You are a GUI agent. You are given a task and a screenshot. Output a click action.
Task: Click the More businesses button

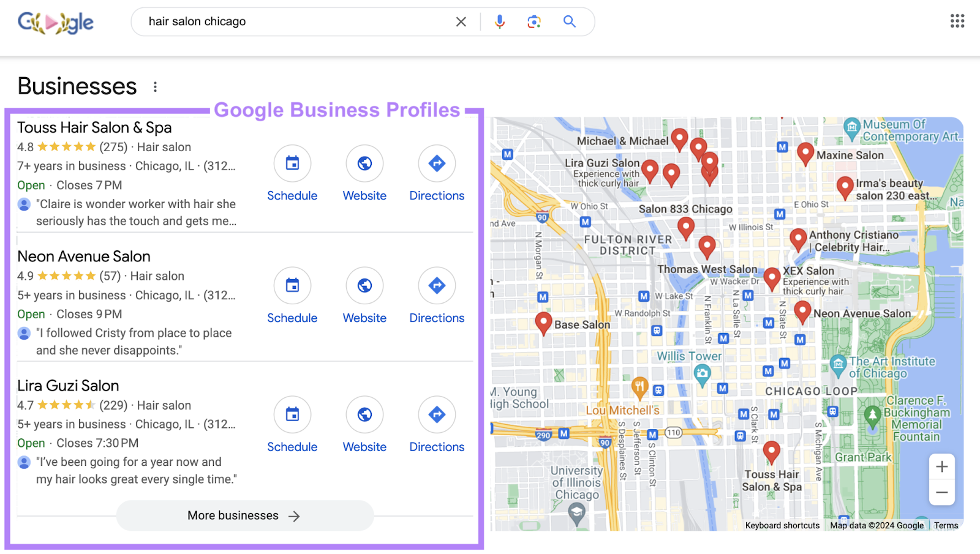(244, 515)
